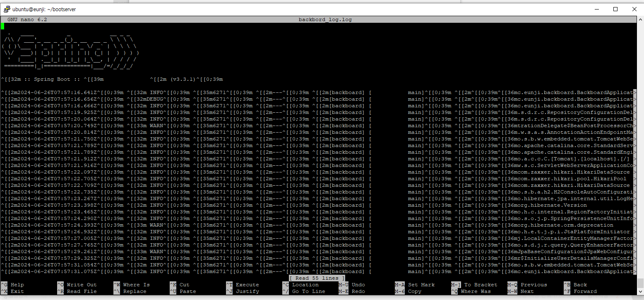Viewport: 644px width, 300px height.
Task: Click the green cursor block at file start
Action: tap(2, 26)
